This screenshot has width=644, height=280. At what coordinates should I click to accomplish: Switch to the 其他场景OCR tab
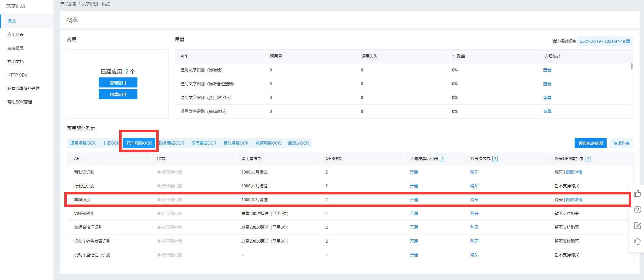(x=236, y=143)
